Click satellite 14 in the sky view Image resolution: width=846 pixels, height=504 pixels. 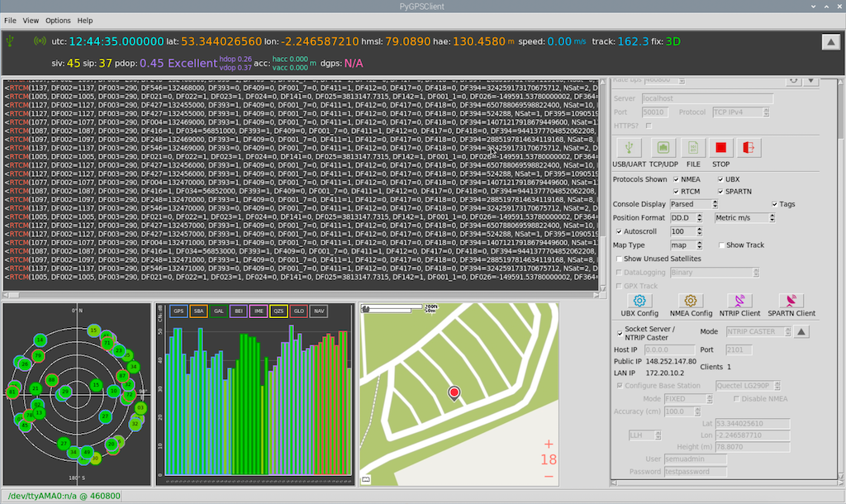point(40,340)
